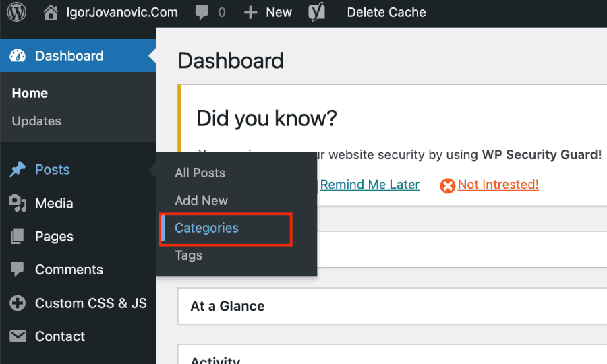Click the Comments sidebar bubble icon
The height and width of the screenshot is (364, 607).
point(17,269)
